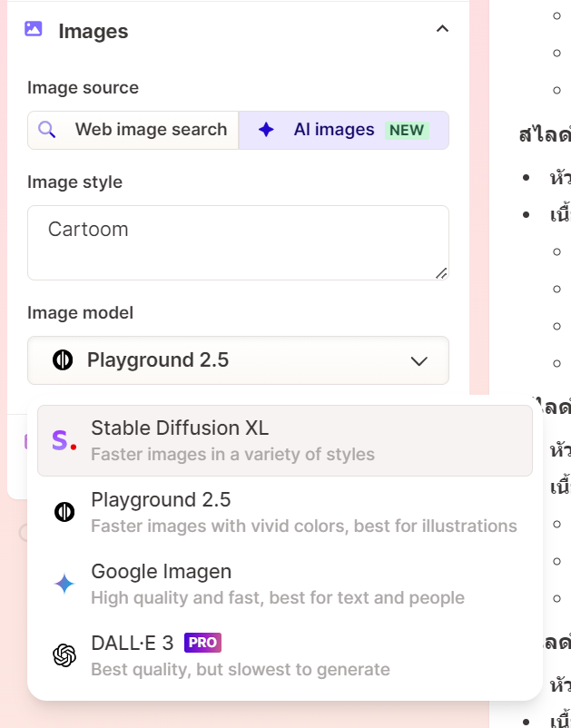Choose DALL·E 3 model option

284,655
